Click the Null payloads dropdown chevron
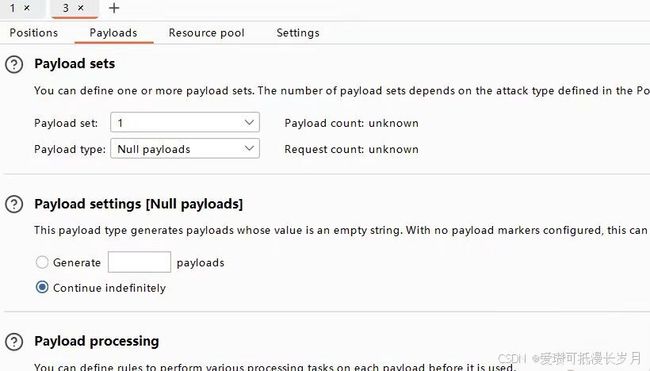This screenshot has width=650, height=371. click(x=249, y=148)
